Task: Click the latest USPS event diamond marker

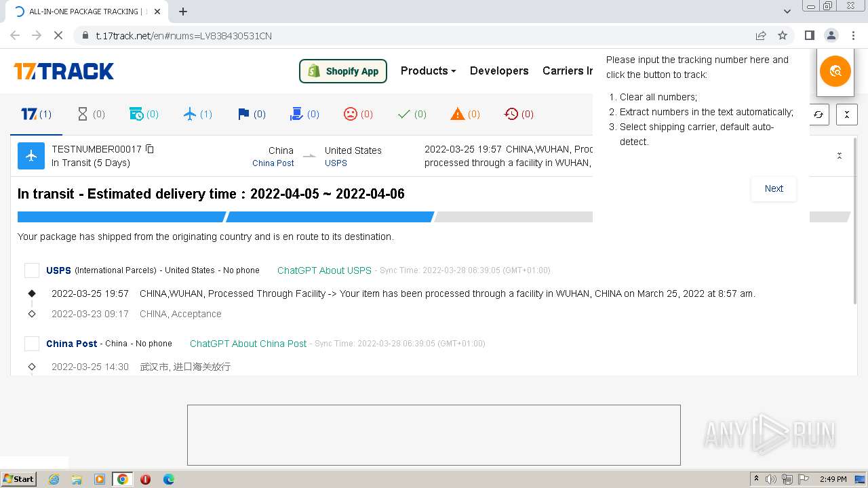Action: (x=32, y=293)
